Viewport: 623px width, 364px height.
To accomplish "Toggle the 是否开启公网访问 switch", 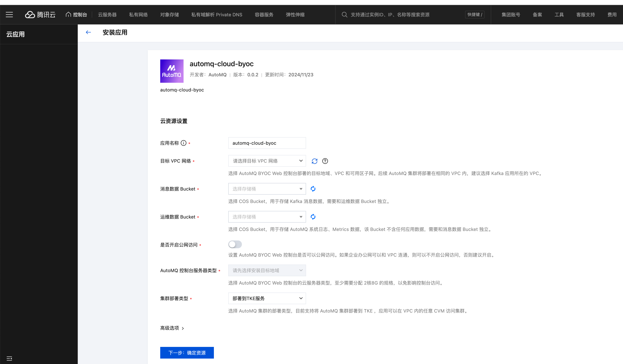I will tap(235, 245).
